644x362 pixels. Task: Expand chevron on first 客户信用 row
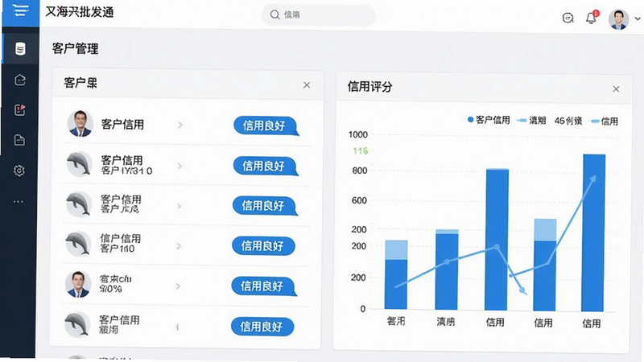(x=180, y=125)
